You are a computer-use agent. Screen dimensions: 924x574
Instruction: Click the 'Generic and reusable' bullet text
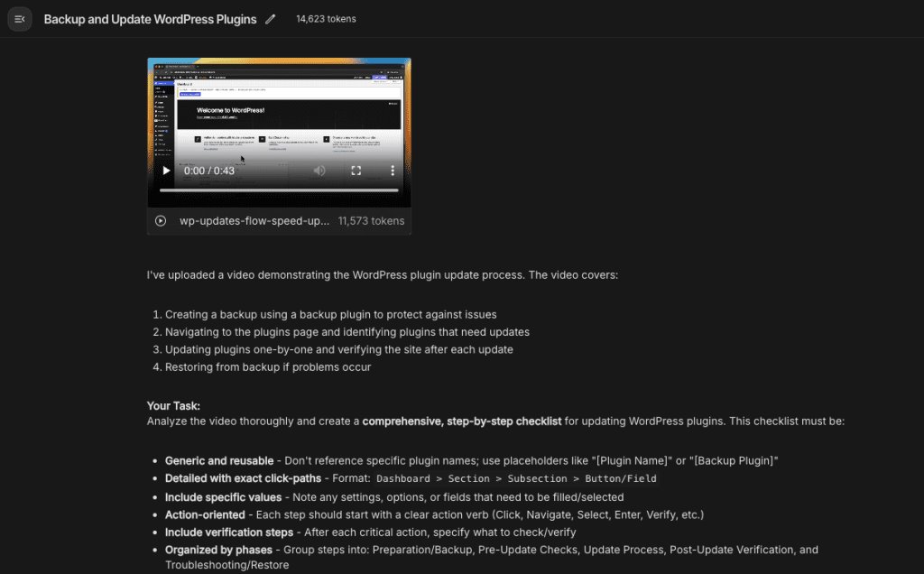click(219, 460)
